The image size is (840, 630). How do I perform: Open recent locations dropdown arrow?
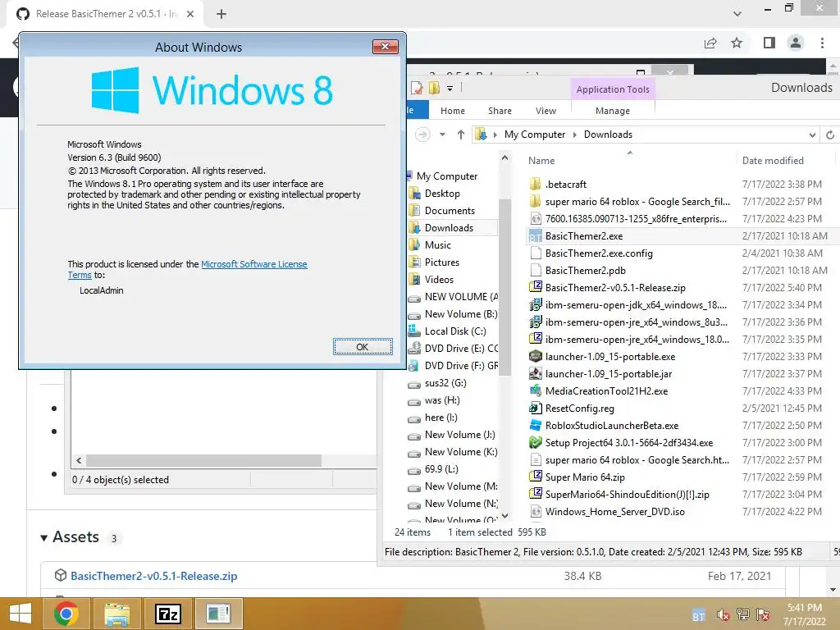442,135
